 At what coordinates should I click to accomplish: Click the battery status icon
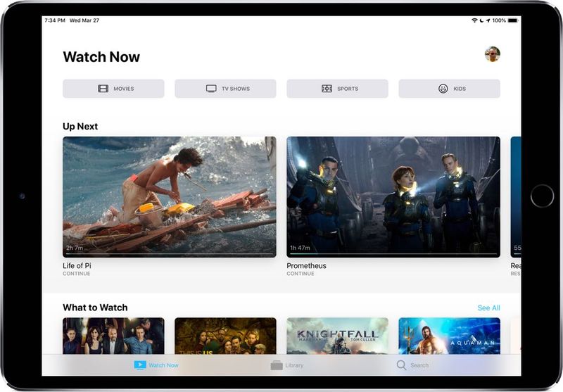click(x=513, y=20)
